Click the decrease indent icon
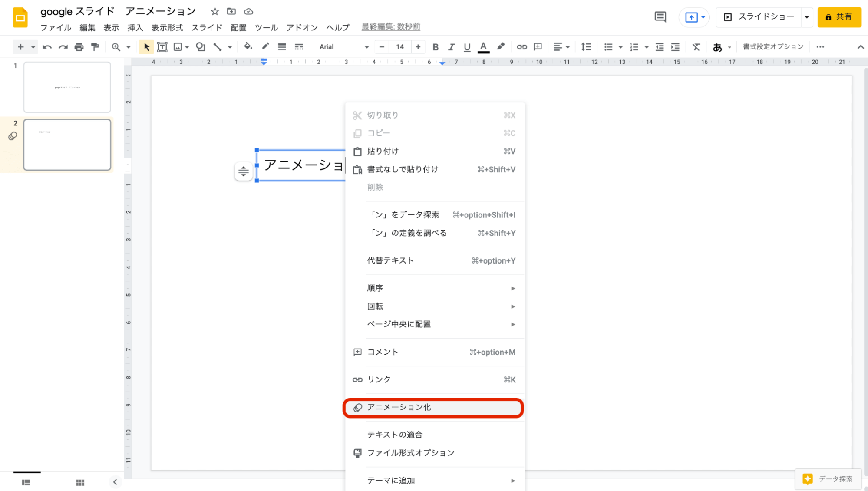 pyautogui.click(x=660, y=47)
